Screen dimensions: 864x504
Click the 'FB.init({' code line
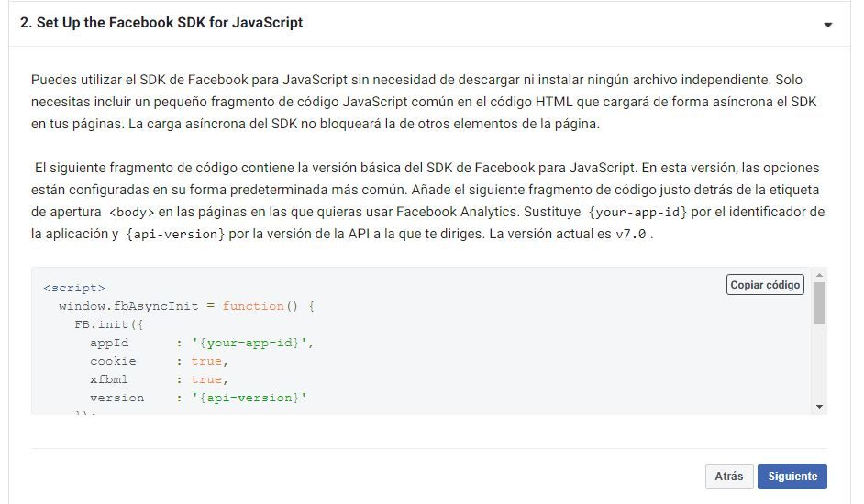click(x=109, y=324)
